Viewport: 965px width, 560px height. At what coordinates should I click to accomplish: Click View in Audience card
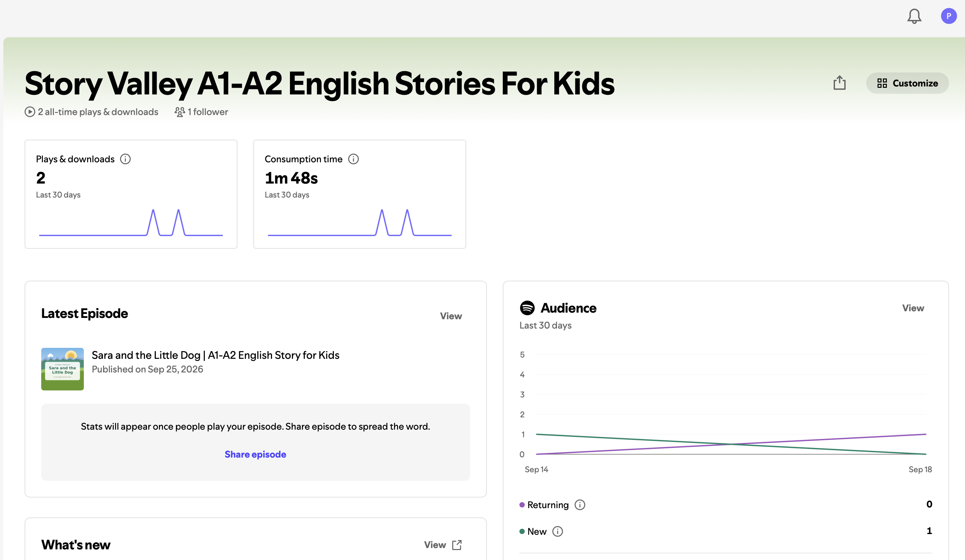pos(913,308)
